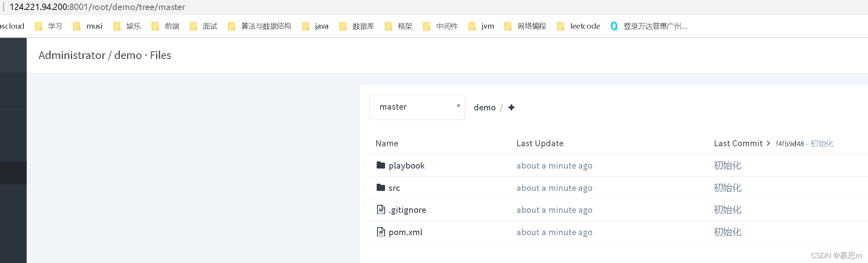The height and width of the screenshot is (263, 868).
Task: Click the Last Commit chevron
Action: tap(768, 143)
